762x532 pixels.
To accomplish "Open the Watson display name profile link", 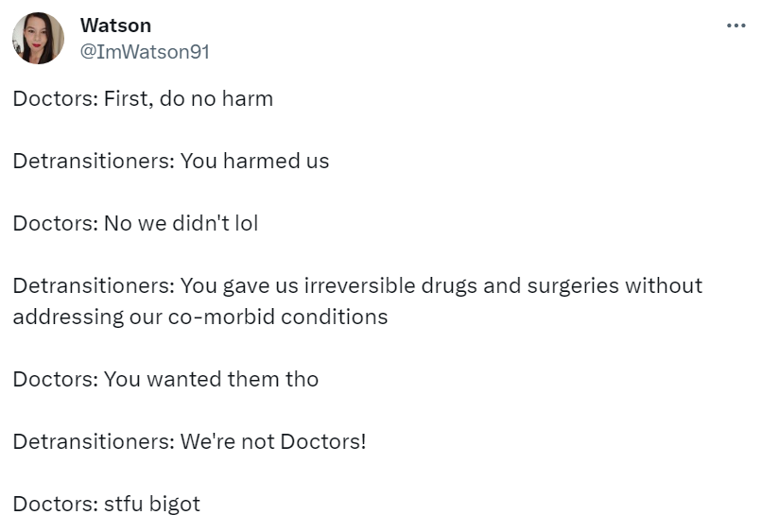I will click(x=115, y=26).
